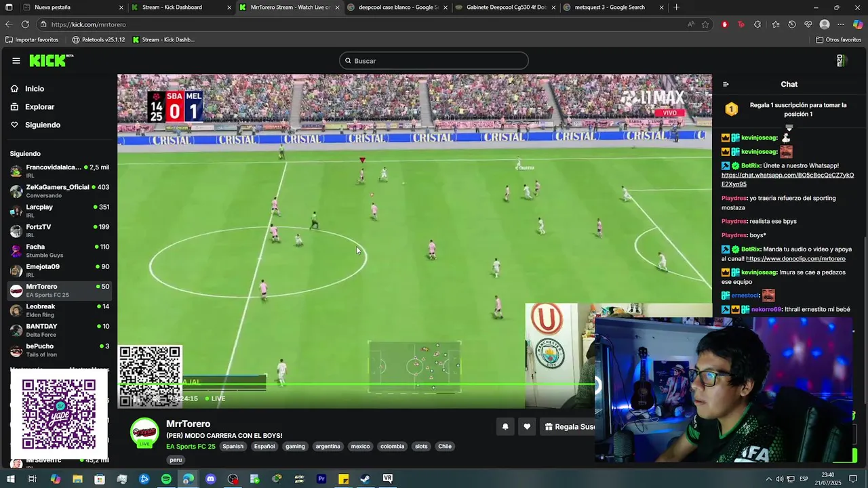Open the Leobreak channel
The height and width of the screenshot is (488, 868).
(x=60, y=310)
